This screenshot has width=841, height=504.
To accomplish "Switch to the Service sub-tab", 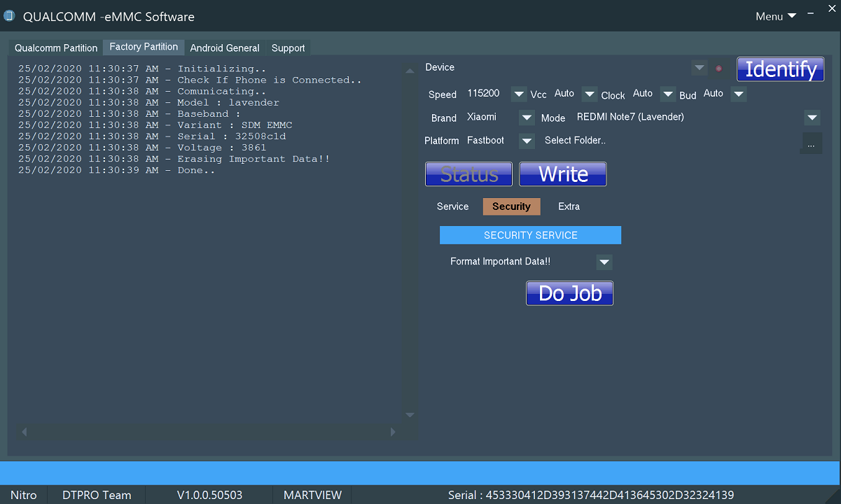I will click(x=452, y=206).
